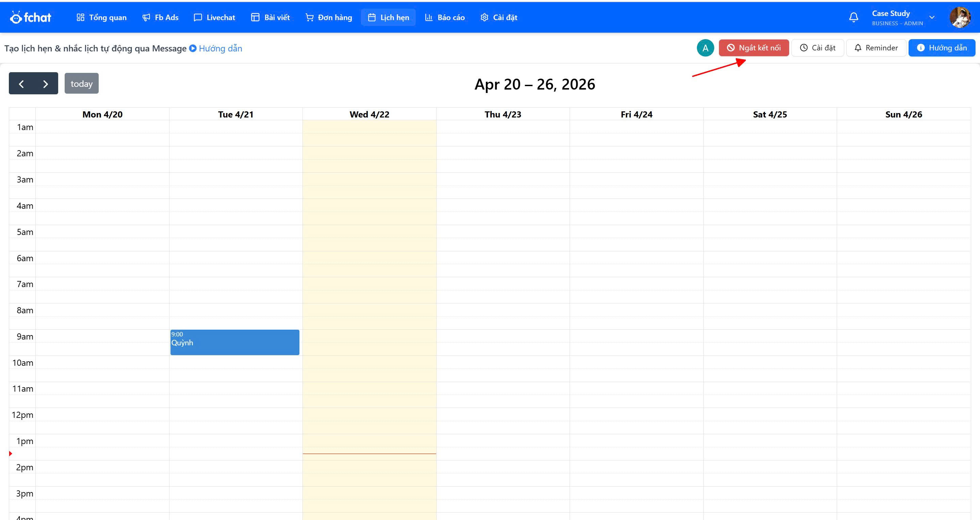Select the Livechat panel
The width and height of the screenshot is (980, 520).
tap(214, 17)
